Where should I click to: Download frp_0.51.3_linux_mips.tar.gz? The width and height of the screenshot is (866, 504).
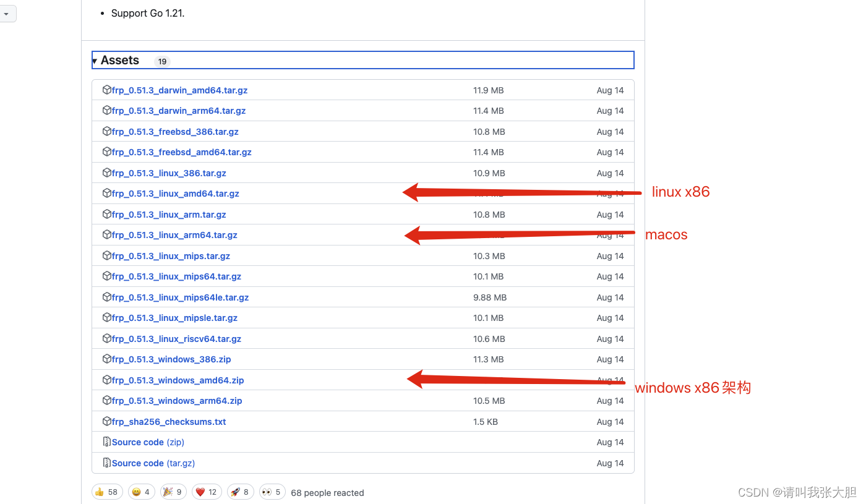(x=171, y=256)
